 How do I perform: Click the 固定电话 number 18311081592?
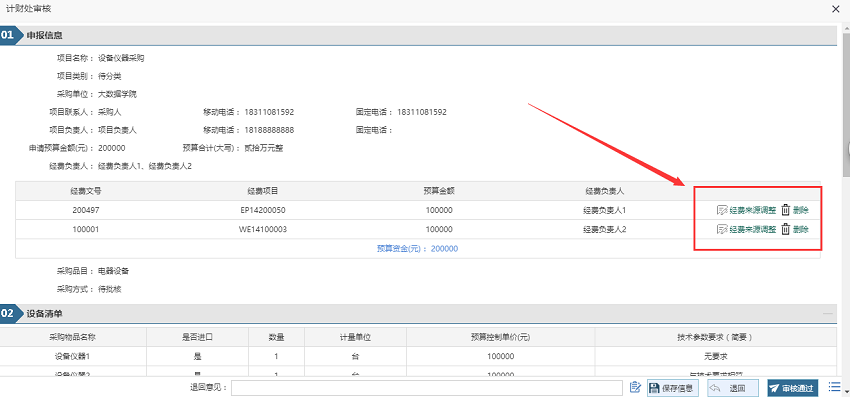coord(422,112)
